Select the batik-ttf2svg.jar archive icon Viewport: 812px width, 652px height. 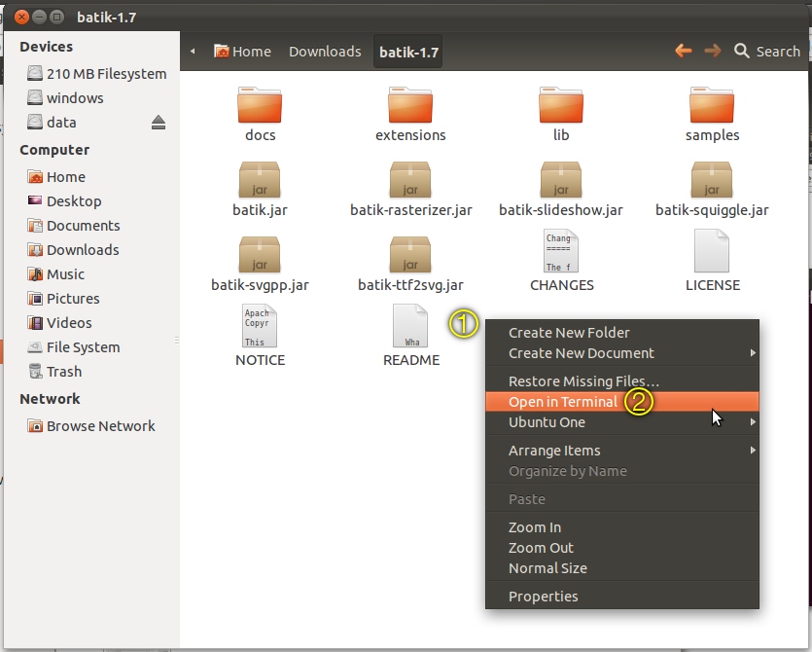[x=410, y=255]
